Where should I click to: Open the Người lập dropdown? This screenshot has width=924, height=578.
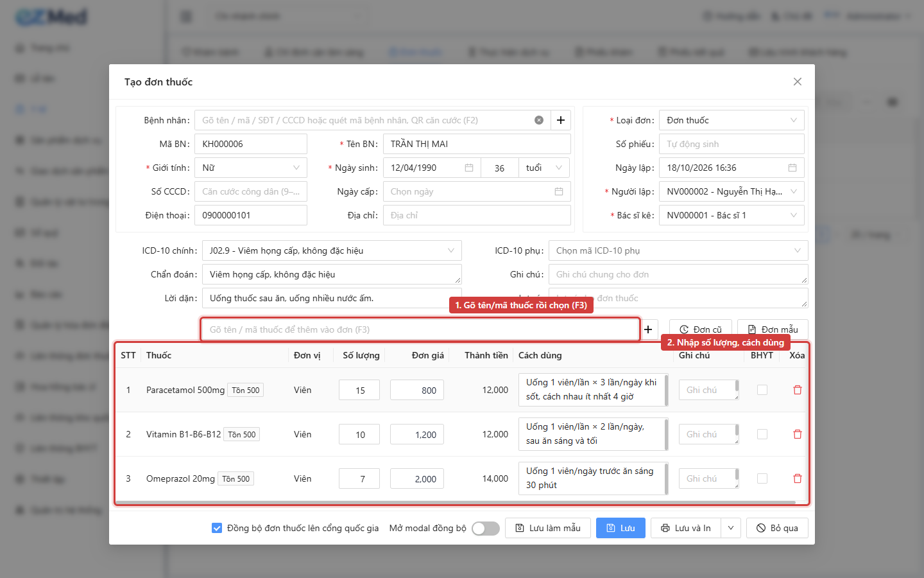coord(732,191)
